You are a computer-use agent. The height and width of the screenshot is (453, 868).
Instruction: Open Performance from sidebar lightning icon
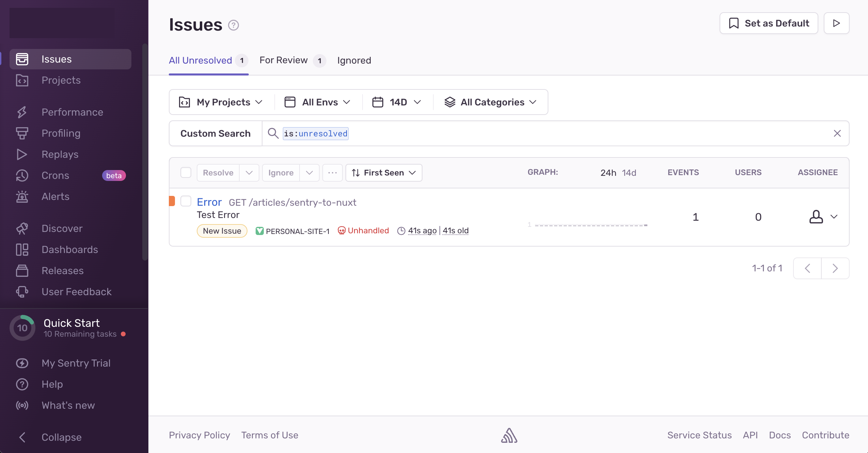pos(22,112)
